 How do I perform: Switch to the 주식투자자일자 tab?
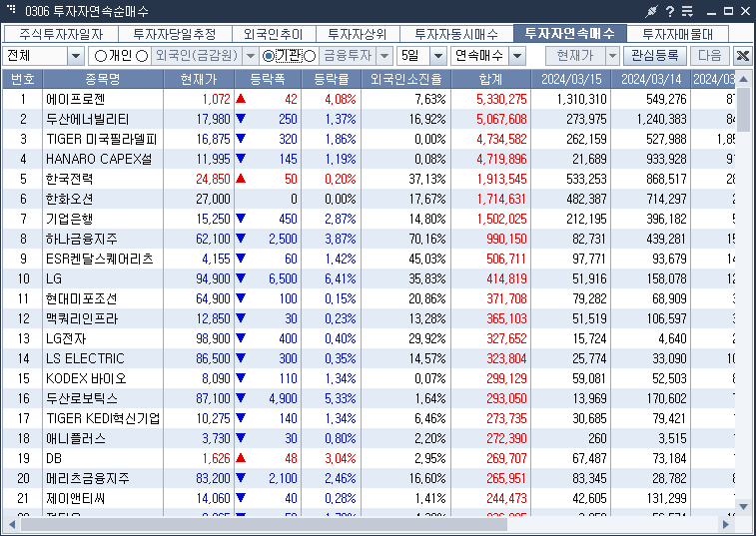pos(61,34)
